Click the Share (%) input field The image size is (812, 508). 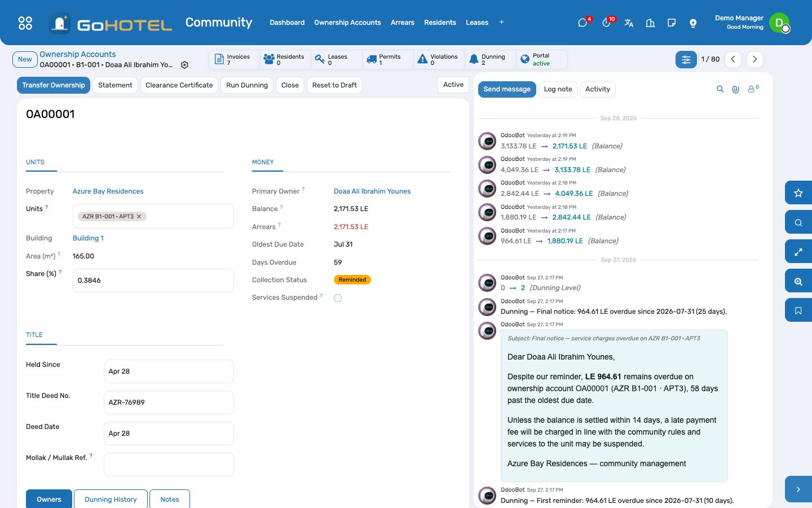point(153,281)
